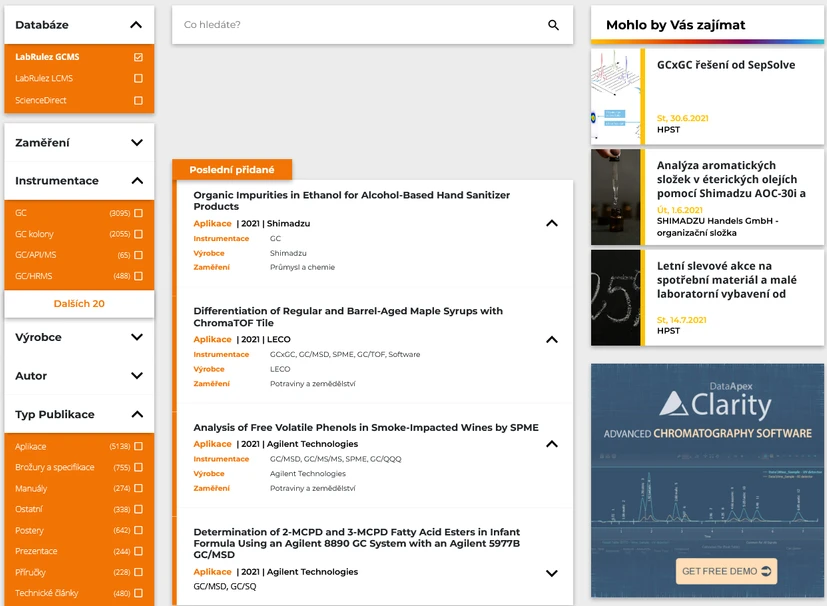Click the Dalších 20 button
The height and width of the screenshot is (606, 827).
point(79,304)
